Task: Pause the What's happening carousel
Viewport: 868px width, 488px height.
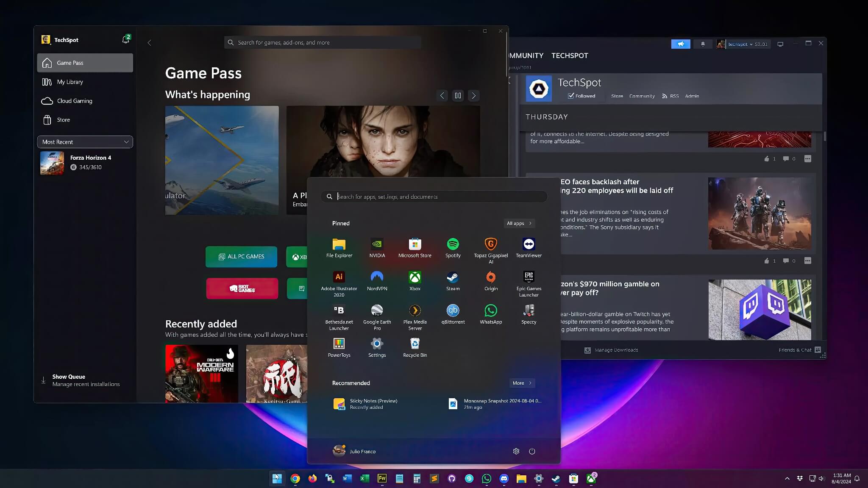Action: [458, 96]
